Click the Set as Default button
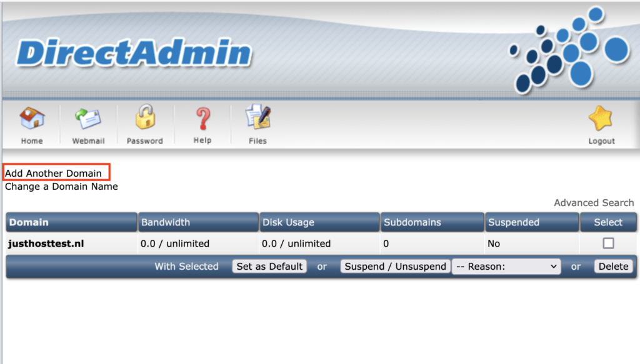Image resolution: width=640 pixels, height=364 pixels. (x=269, y=267)
